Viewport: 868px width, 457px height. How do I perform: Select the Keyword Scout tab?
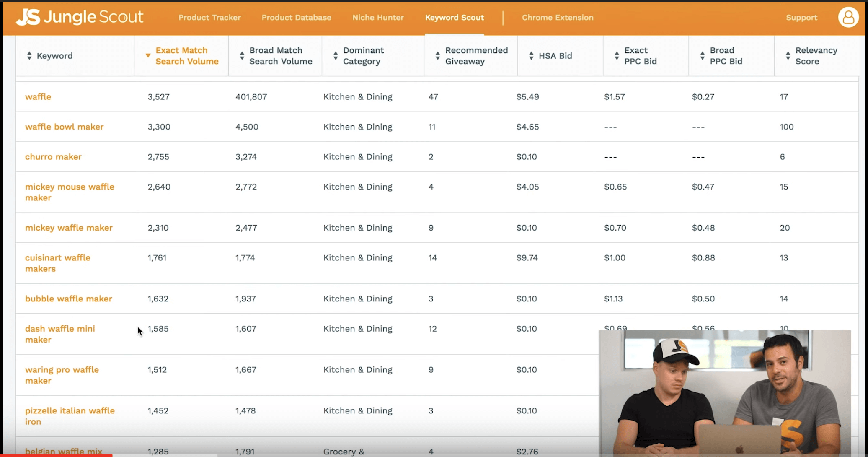454,18
